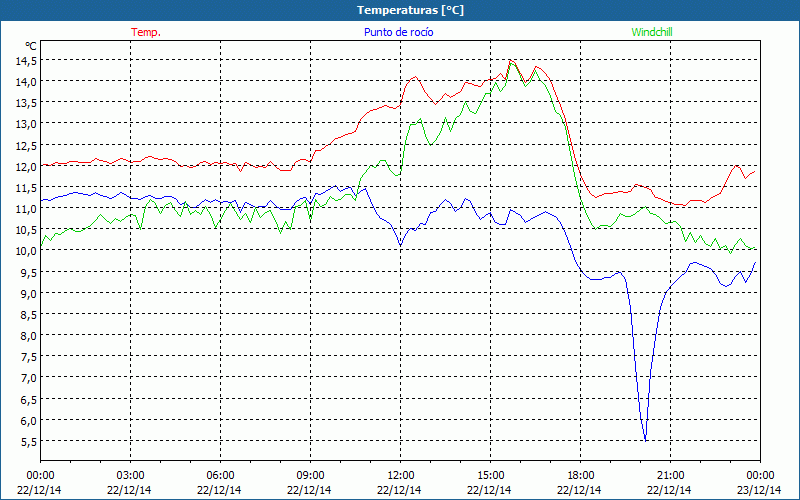Viewport: 800px width, 500px height.
Task: Click the 8,5 y-axis value
Action: tap(29, 315)
